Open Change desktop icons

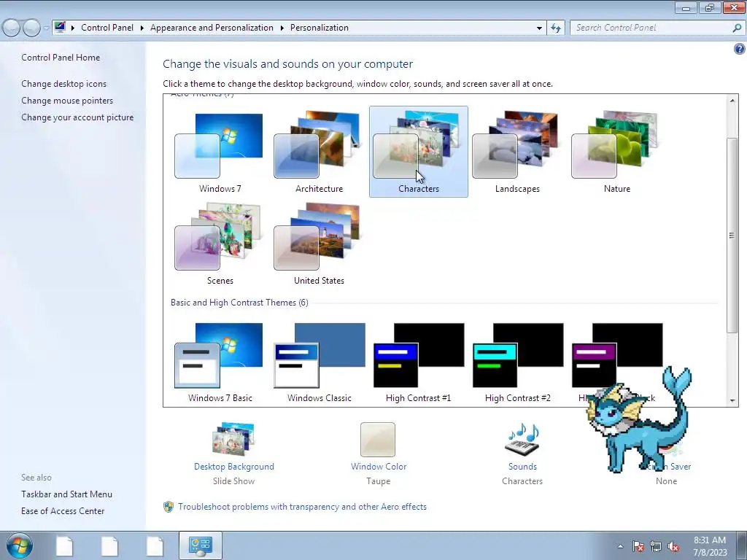64,84
